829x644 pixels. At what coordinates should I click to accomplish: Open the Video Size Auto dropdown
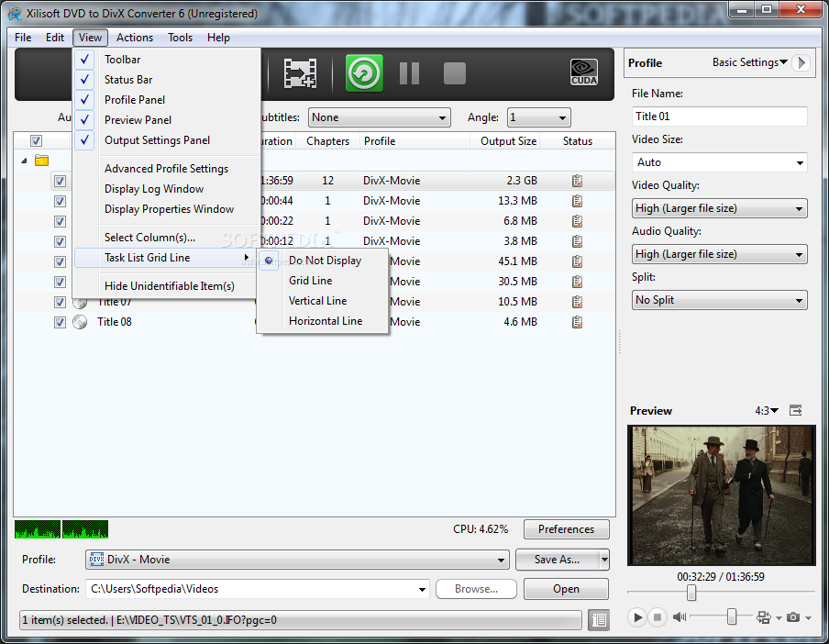(x=720, y=162)
